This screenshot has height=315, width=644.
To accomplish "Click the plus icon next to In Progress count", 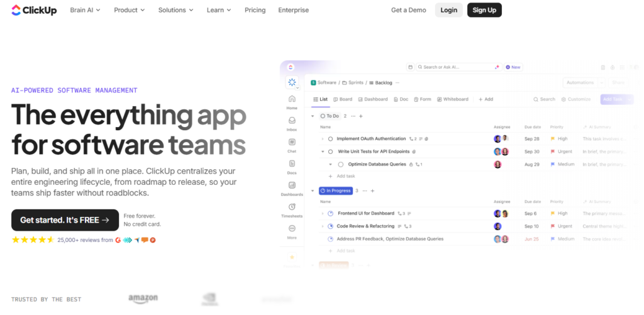I will [372, 191].
